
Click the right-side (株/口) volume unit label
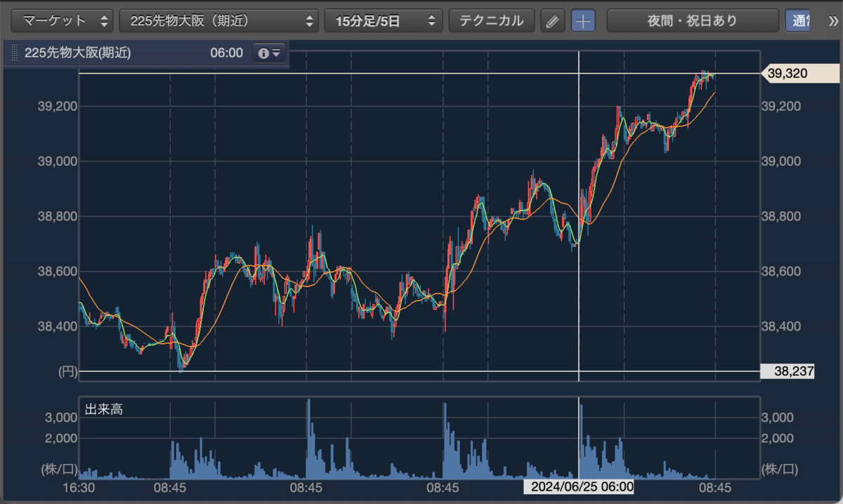[x=780, y=468]
